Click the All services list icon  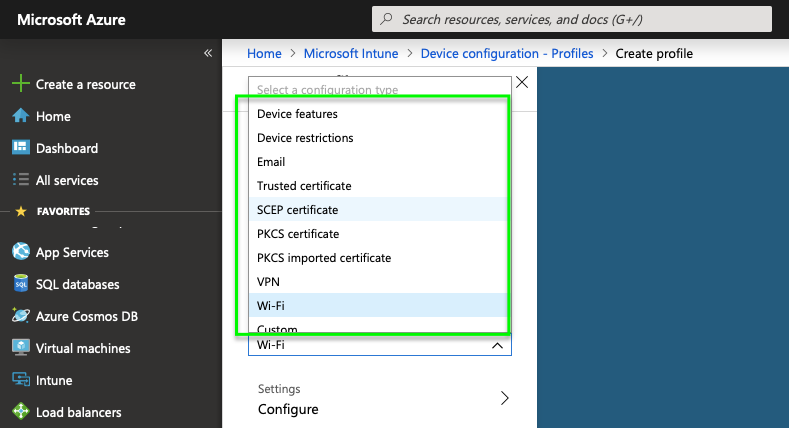click(20, 180)
